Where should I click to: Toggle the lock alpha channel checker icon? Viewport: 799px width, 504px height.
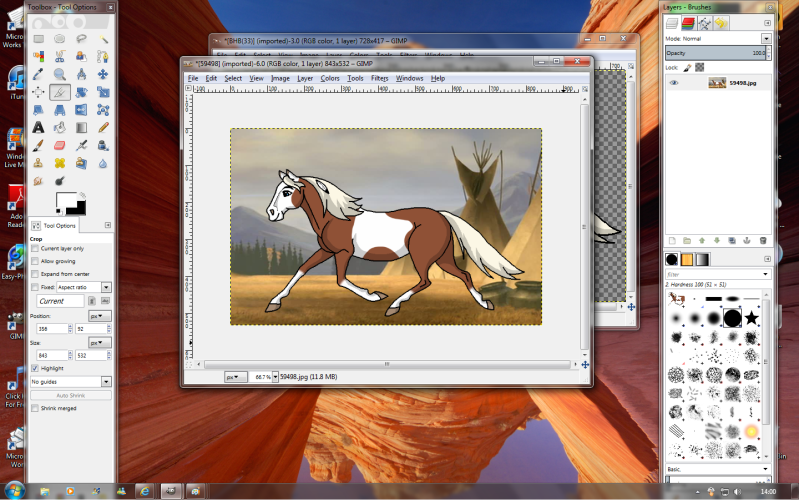pos(700,67)
